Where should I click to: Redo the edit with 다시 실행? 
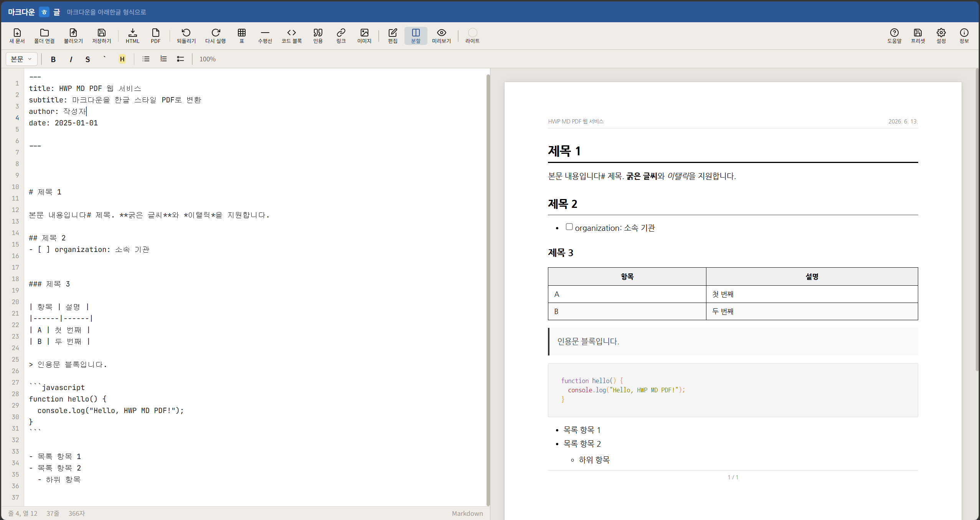tap(216, 36)
